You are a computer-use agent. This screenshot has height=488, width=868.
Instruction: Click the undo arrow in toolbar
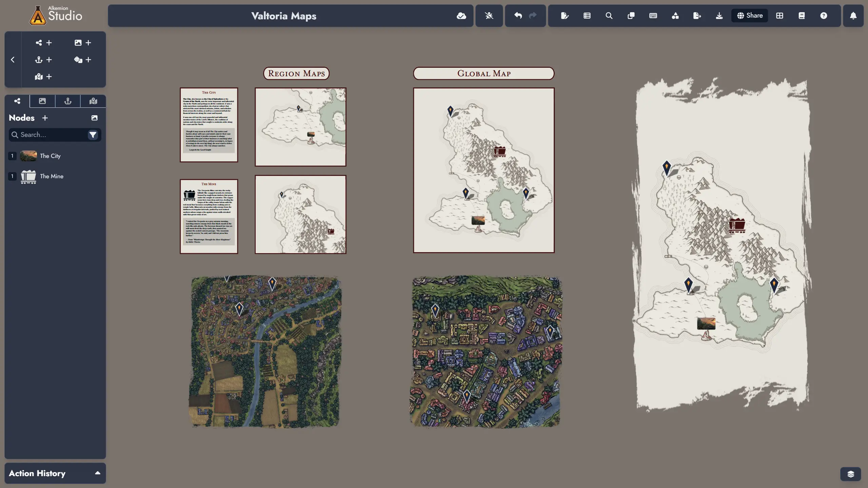(x=518, y=16)
